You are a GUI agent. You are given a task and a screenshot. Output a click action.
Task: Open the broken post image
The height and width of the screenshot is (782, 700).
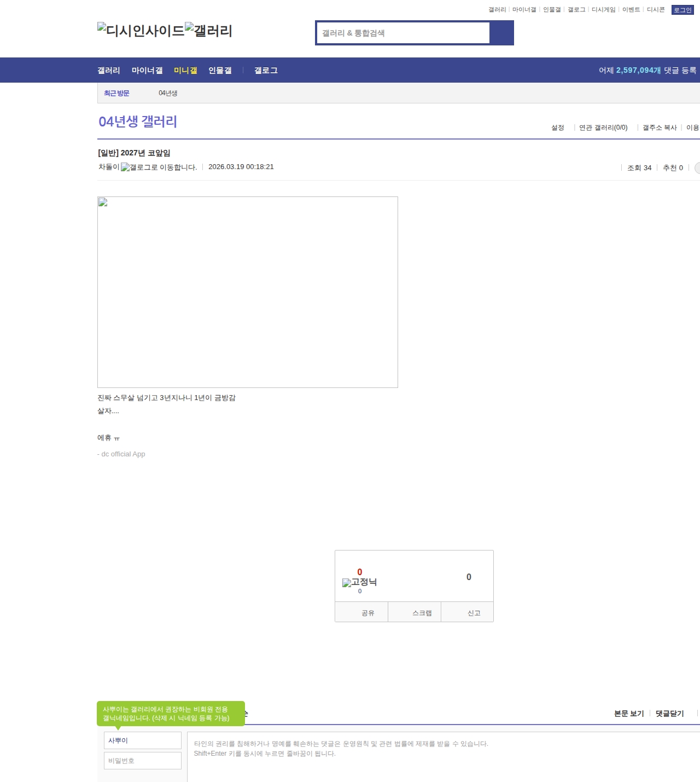(247, 292)
